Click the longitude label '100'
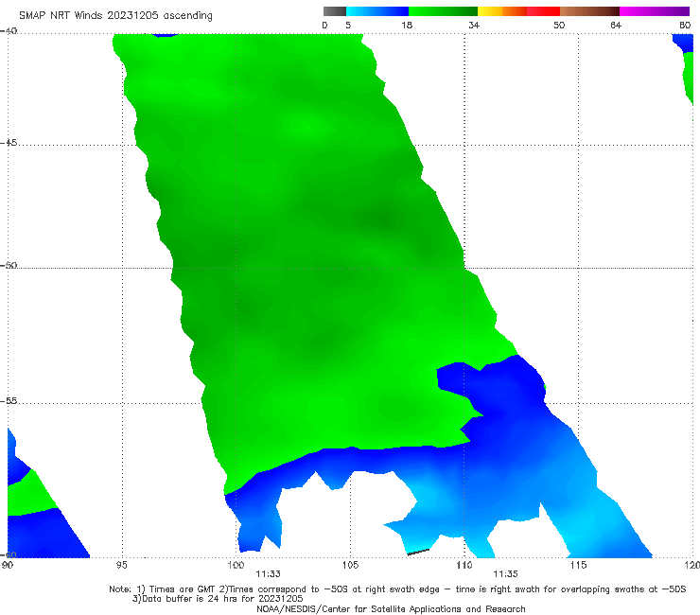The image size is (700, 615). click(x=236, y=565)
